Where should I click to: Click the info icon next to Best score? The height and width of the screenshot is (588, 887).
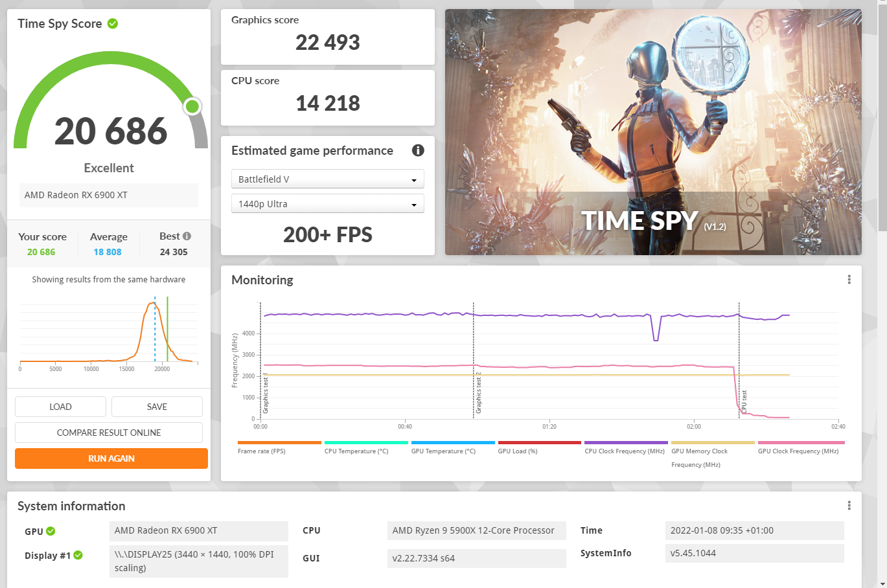coord(187,236)
